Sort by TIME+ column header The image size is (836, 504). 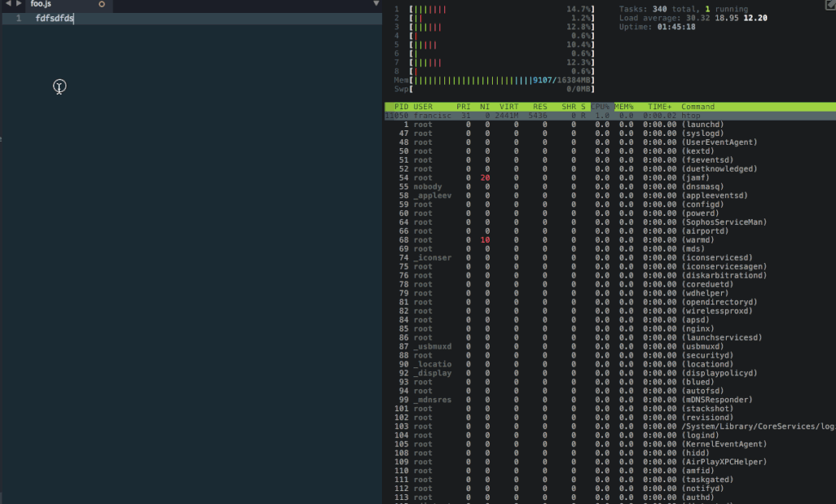[x=660, y=107]
